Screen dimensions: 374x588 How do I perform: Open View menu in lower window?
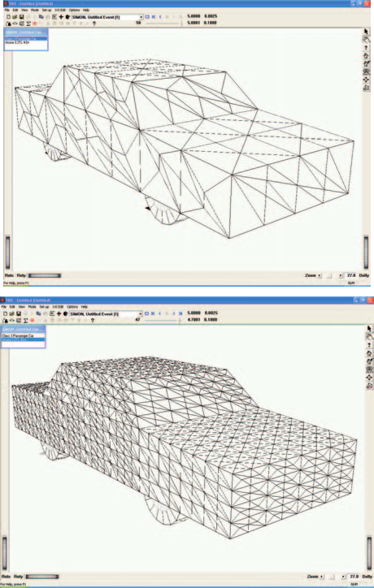pos(22,307)
